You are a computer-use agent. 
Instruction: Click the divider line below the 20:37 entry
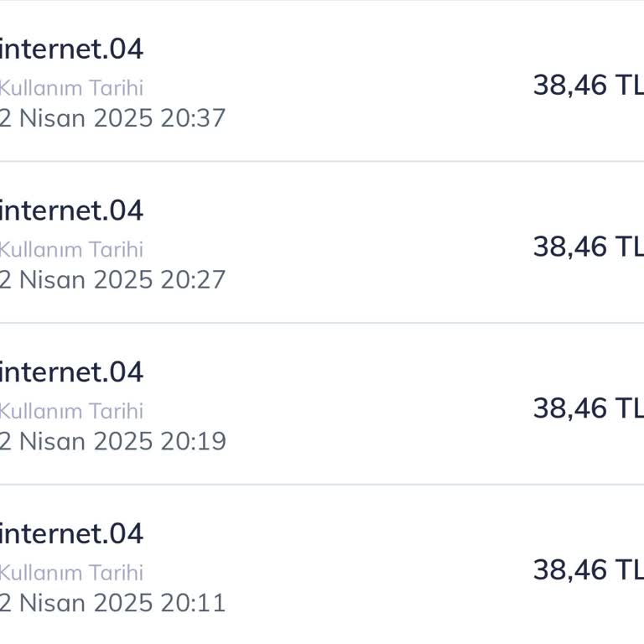[x=322, y=161]
